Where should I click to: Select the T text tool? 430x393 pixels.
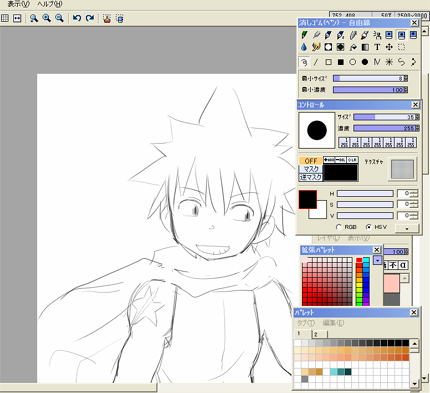377,47
